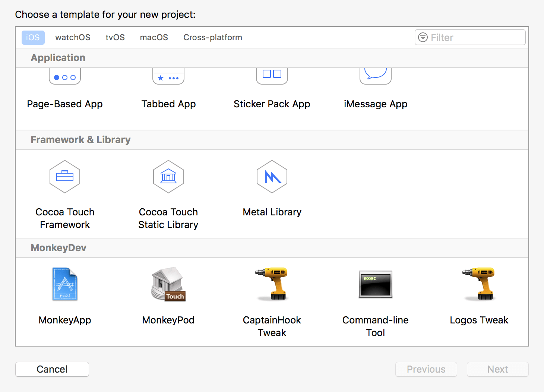
Task: Click the 'Logos Tweak' label
Action: tap(479, 320)
